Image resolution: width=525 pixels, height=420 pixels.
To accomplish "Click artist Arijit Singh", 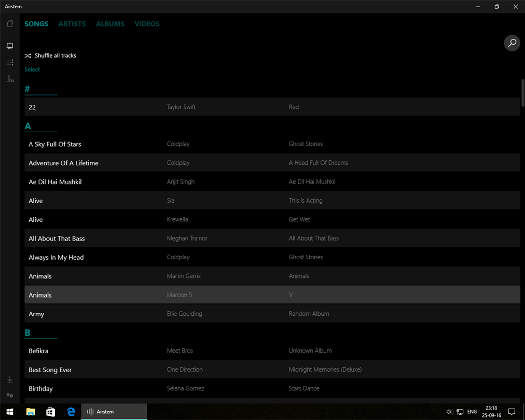I will coord(181,181).
